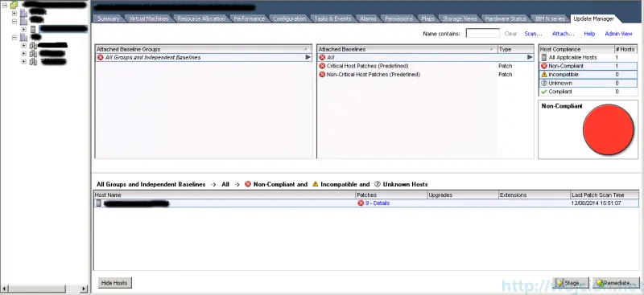The image size is (644, 295).
Task: Click arrow at end of All baselines row
Action: click(x=530, y=57)
